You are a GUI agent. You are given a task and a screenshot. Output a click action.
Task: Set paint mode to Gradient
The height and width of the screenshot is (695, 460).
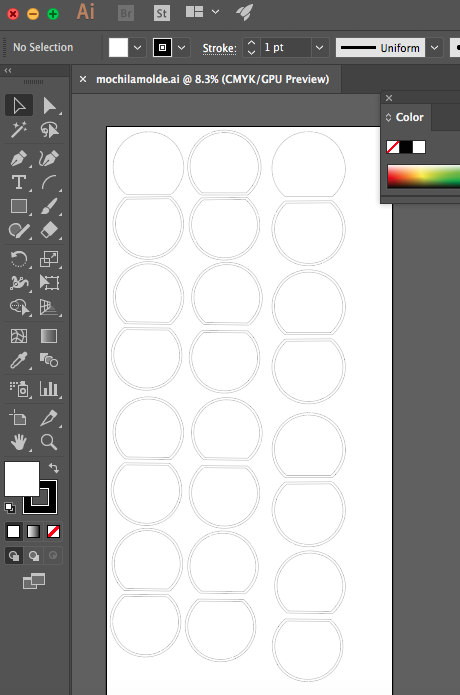34,531
